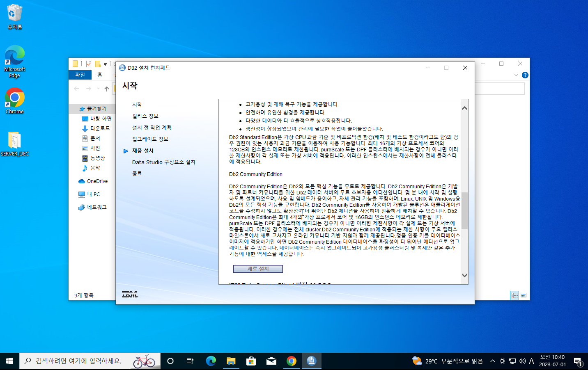Screen dimensions: 588x370
Task: Click the scroll up arrow in content pane
Action: 464,108
